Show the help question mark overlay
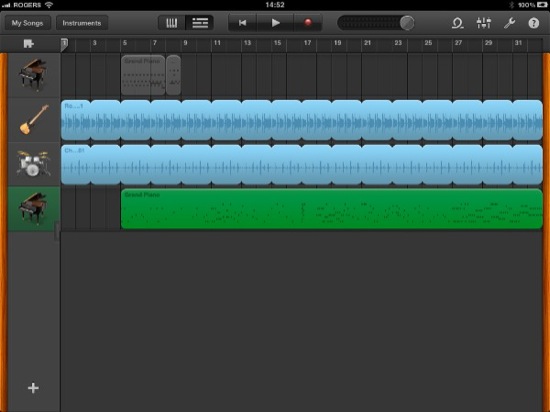 [534, 23]
